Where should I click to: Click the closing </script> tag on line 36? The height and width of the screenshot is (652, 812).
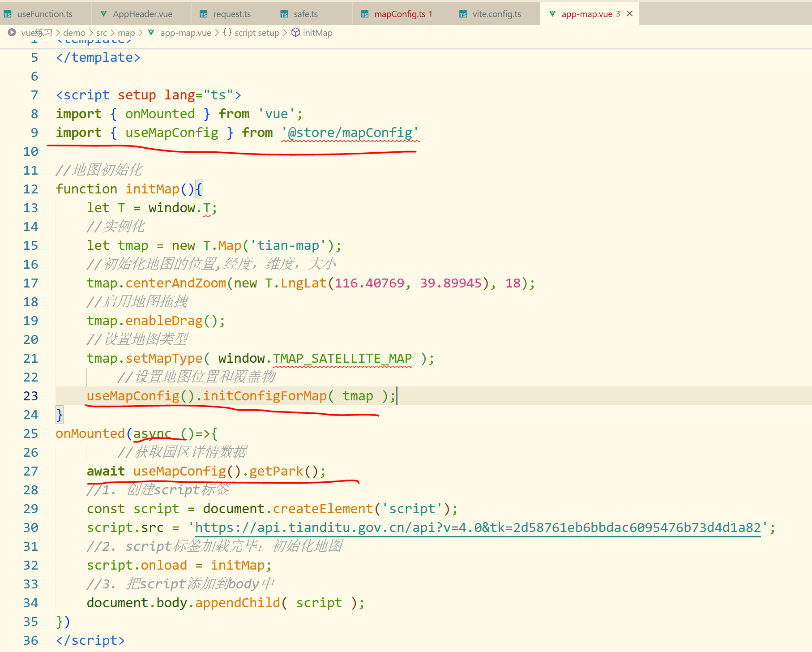(x=90, y=640)
